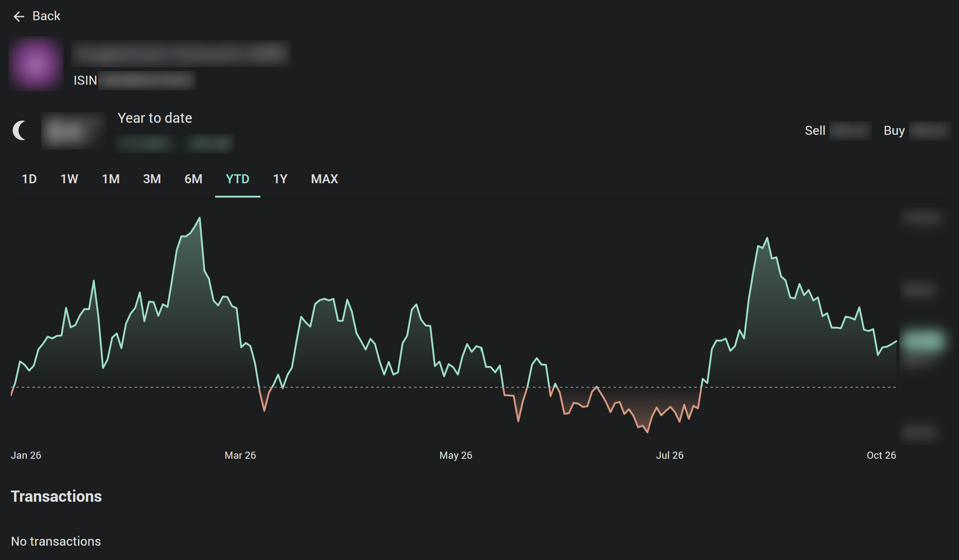Select the YTD tab

coord(238,179)
